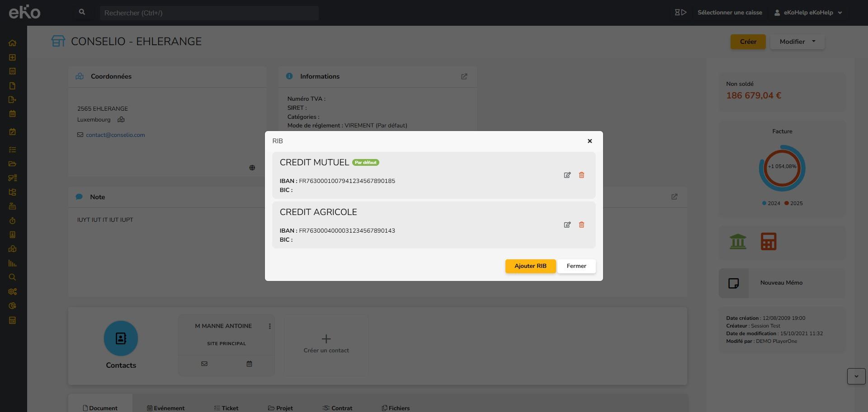Expand the Modifier dropdown
The image size is (868, 412).
797,42
